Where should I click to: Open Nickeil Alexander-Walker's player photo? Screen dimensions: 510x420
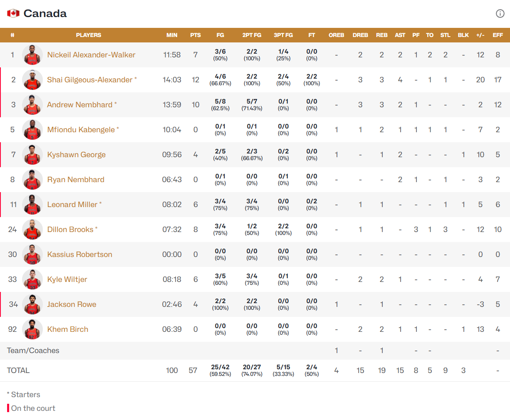[32, 55]
